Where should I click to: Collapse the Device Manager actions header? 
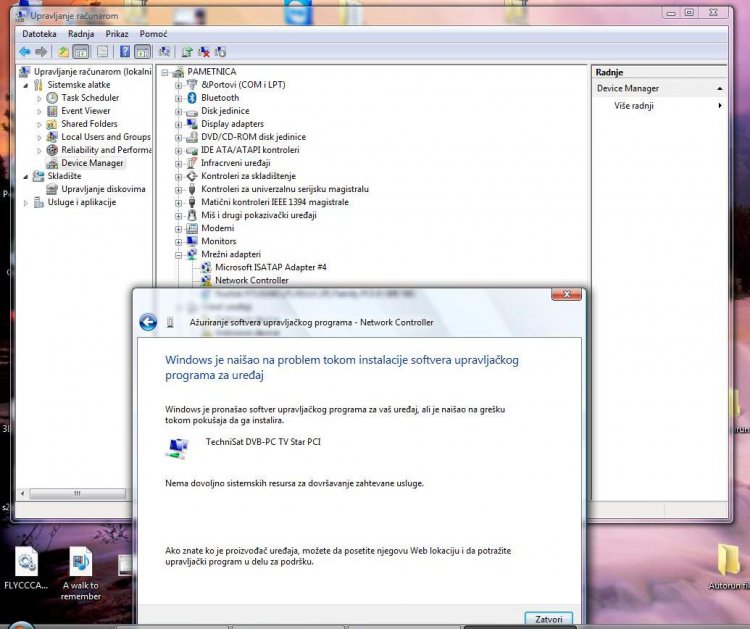pyautogui.click(x=719, y=89)
